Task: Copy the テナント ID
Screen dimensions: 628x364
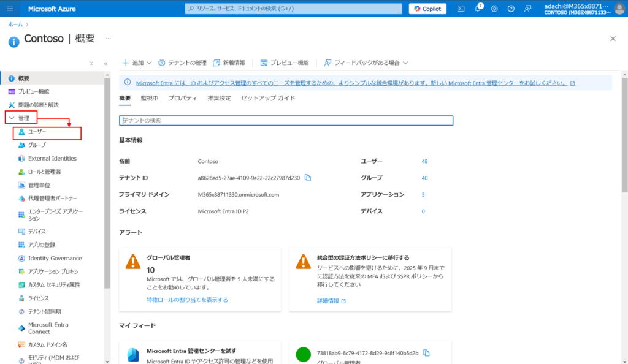Action: click(x=308, y=178)
